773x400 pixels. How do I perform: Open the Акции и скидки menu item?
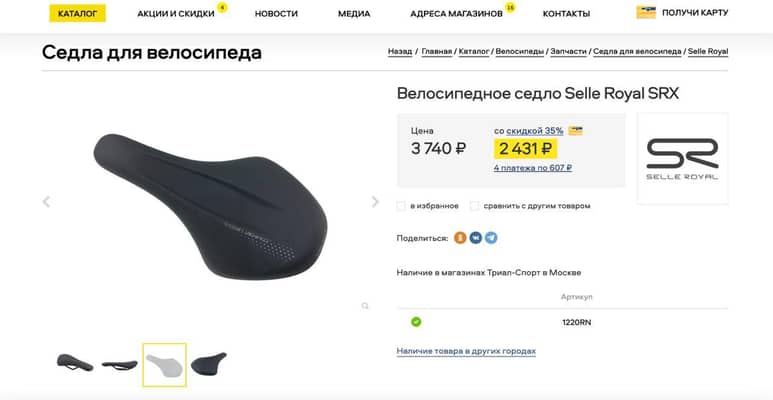(x=176, y=14)
